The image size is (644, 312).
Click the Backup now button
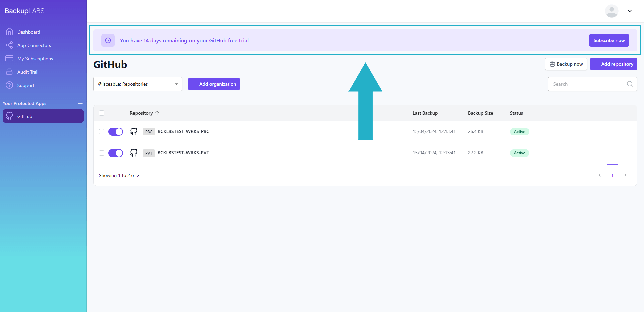(x=566, y=64)
